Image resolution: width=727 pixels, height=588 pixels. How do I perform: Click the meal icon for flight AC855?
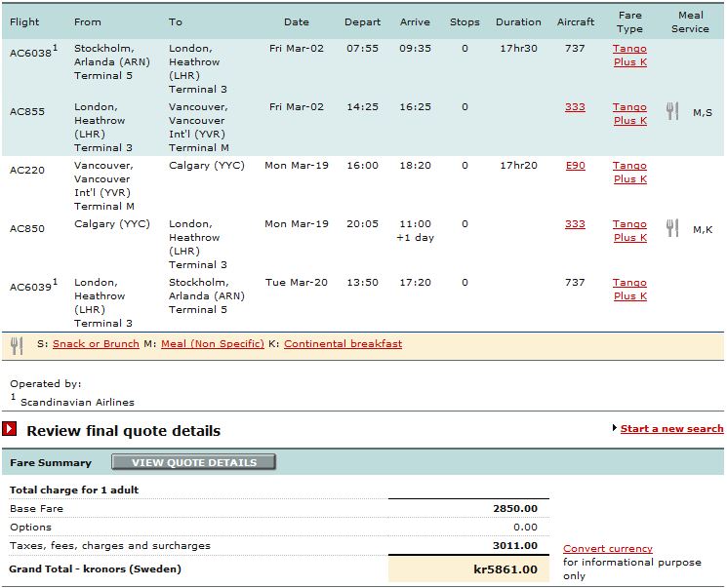click(672, 112)
